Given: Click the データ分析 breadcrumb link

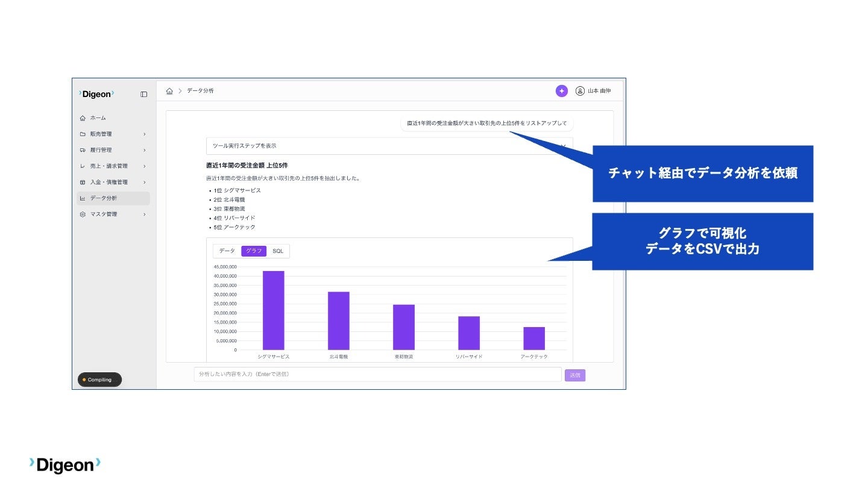Looking at the screenshot, I should [x=200, y=91].
